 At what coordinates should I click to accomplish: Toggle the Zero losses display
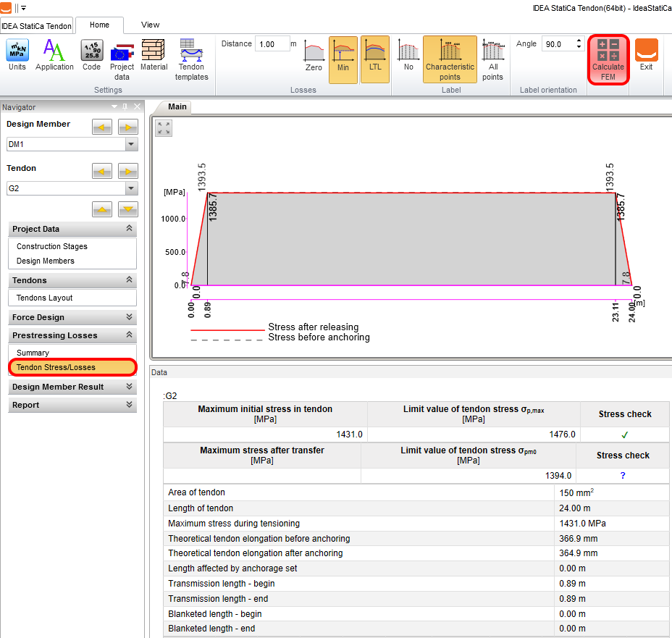point(314,58)
